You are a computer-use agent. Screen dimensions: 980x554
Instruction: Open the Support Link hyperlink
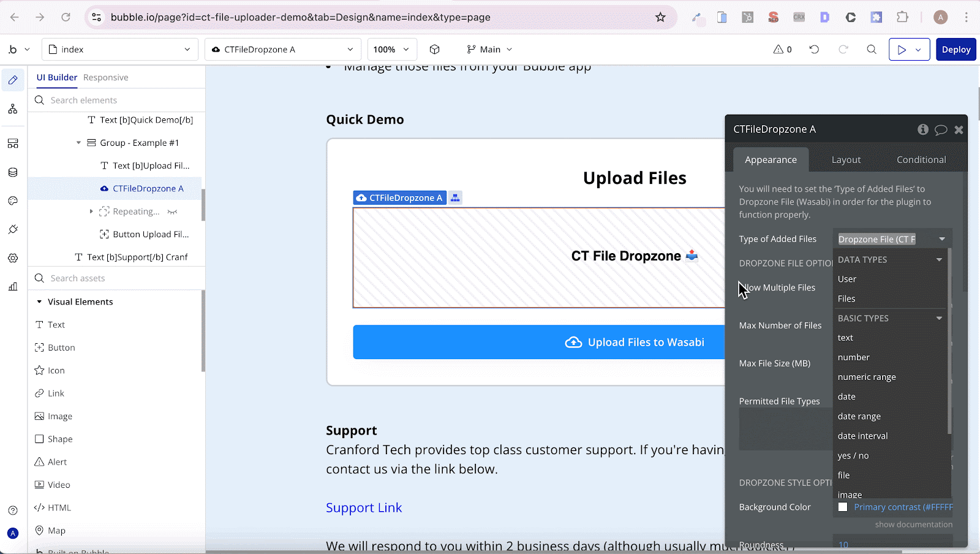pyautogui.click(x=364, y=507)
